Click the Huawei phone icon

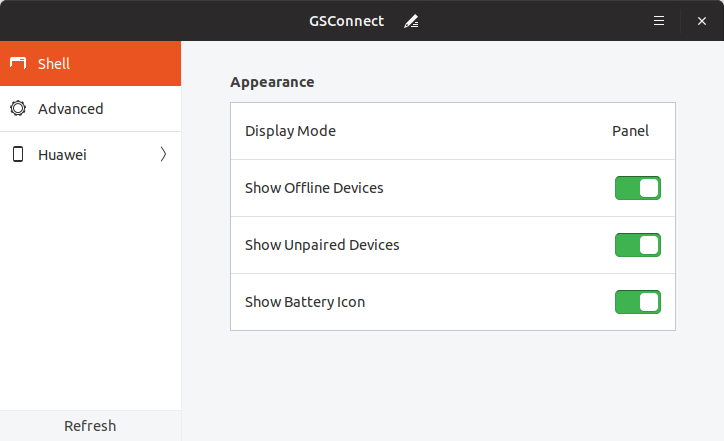[18, 154]
